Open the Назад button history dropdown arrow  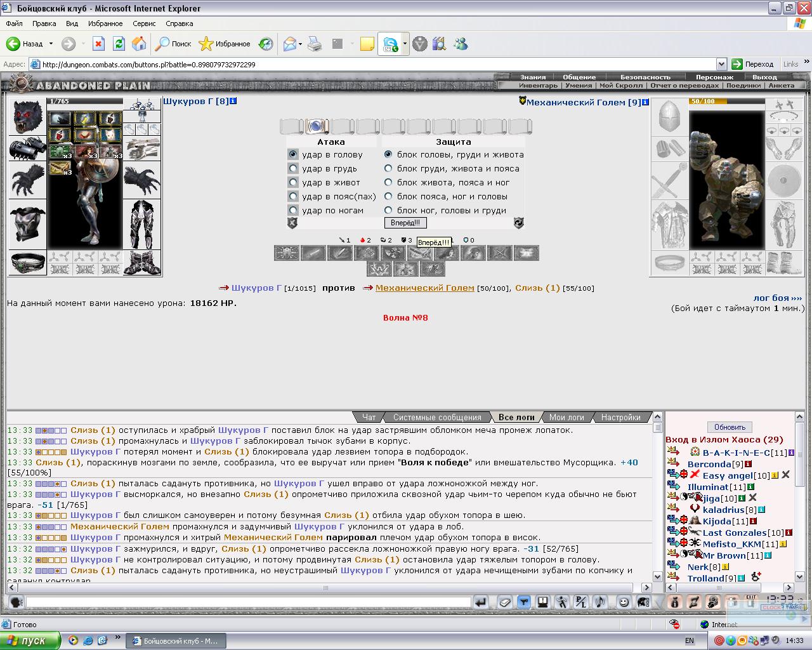point(51,44)
